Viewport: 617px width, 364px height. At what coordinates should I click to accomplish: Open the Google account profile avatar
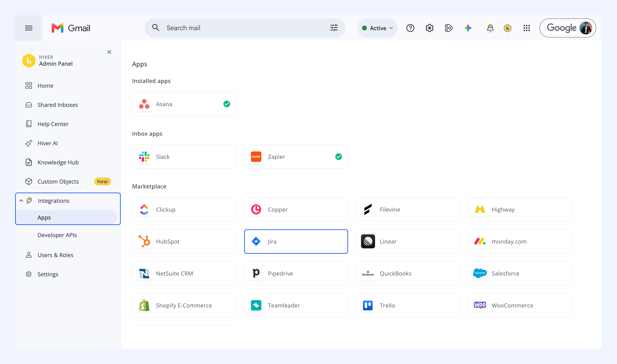(586, 28)
